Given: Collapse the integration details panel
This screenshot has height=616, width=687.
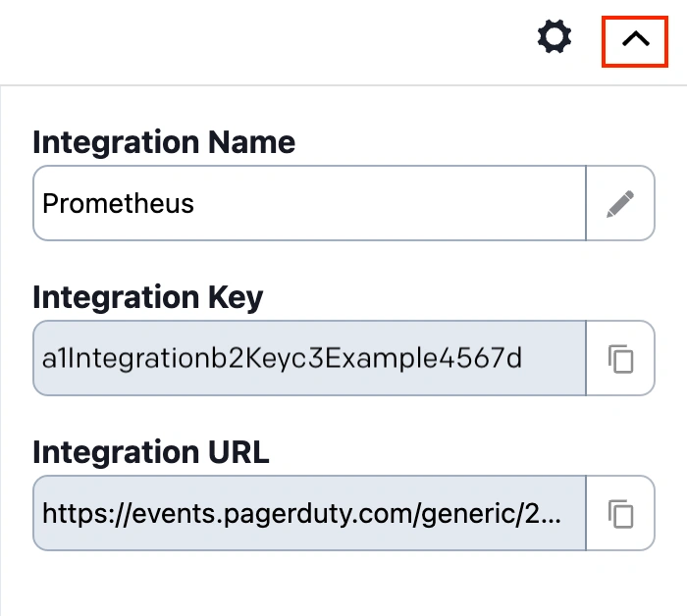Looking at the screenshot, I should (x=636, y=39).
